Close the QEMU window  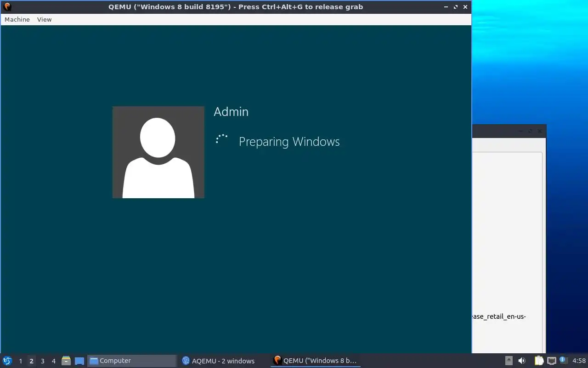click(x=465, y=7)
